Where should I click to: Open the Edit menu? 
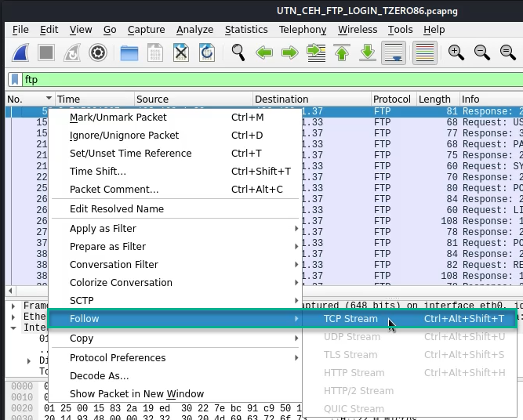(49, 30)
